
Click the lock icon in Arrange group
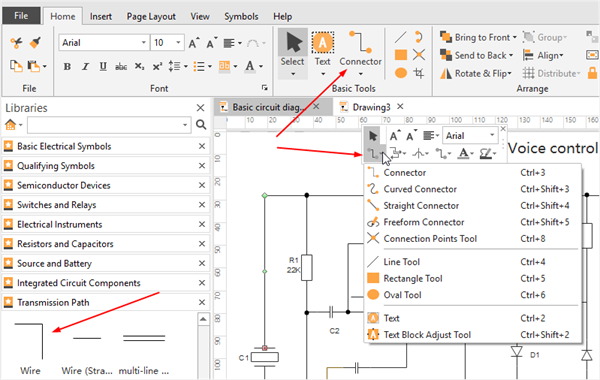[x=592, y=73]
